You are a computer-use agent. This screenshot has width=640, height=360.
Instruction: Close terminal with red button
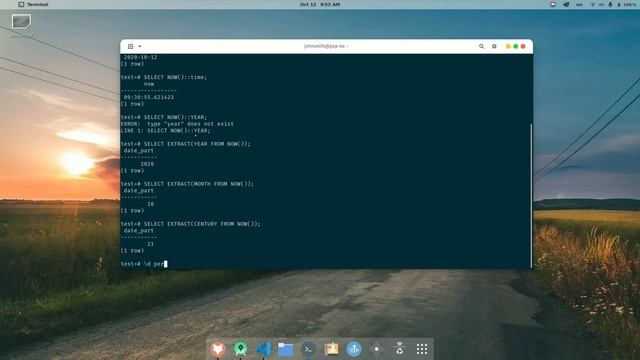pos(523,47)
